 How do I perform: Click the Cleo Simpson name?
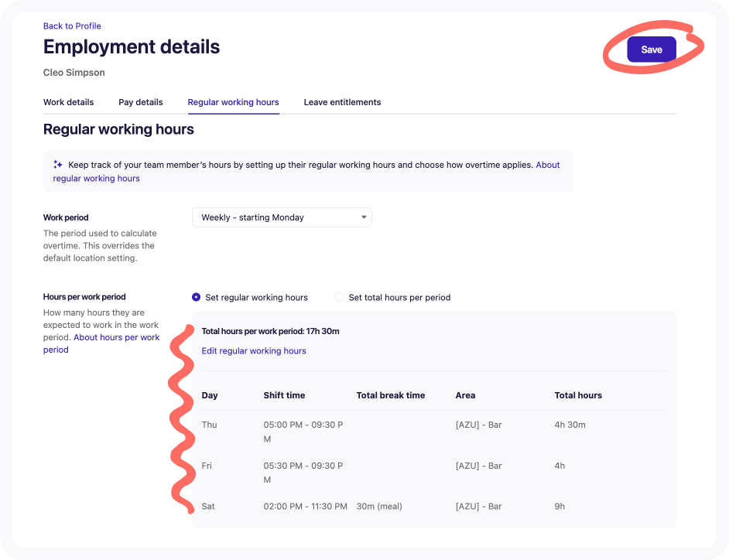(74, 72)
